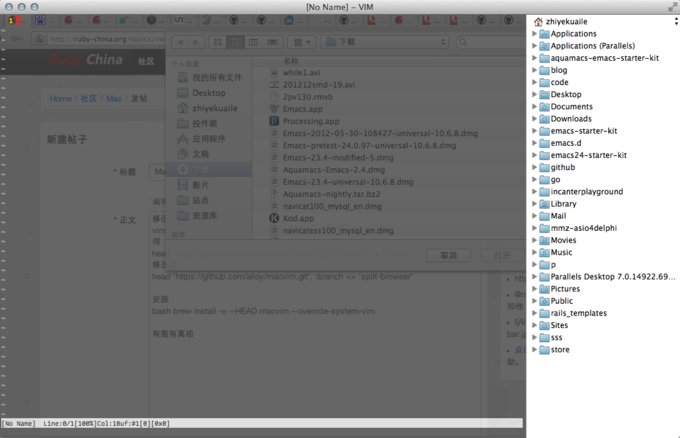Click the Documents folder icon
This screenshot has height=438, width=680.
[544, 107]
